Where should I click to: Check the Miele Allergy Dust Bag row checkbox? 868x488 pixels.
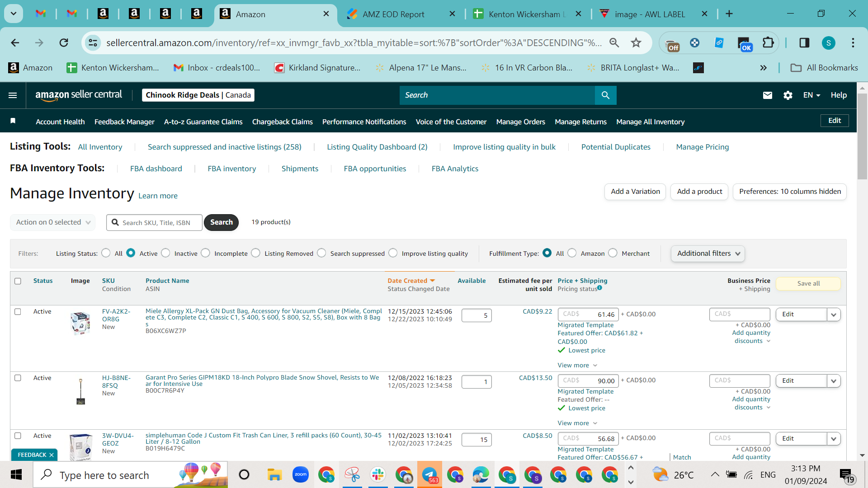[x=18, y=312]
